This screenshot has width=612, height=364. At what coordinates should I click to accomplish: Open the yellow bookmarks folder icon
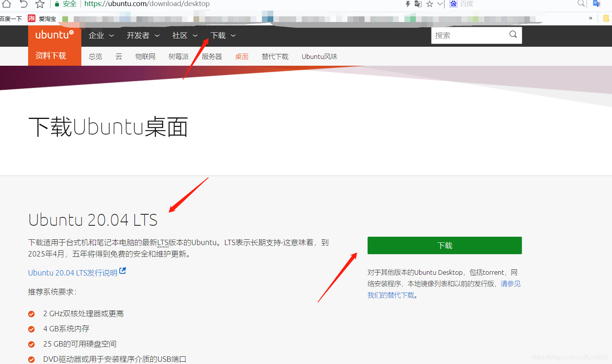(606, 18)
